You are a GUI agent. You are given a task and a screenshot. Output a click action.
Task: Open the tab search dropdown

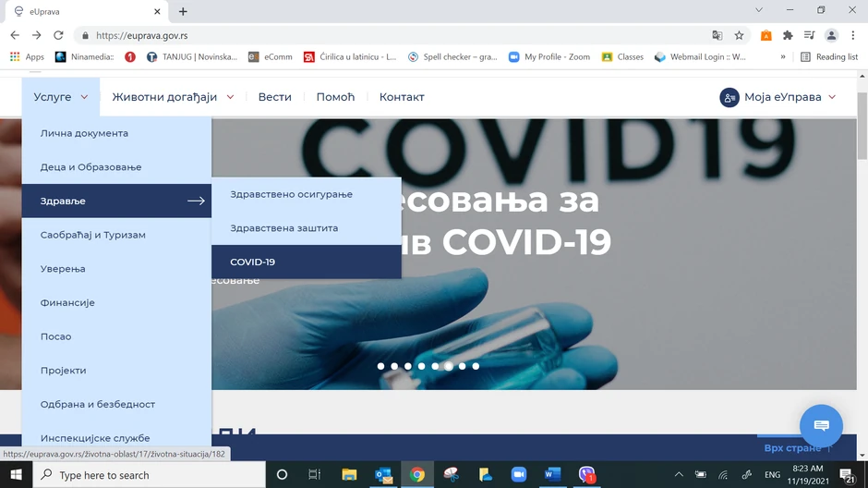(x=759, y=10)
